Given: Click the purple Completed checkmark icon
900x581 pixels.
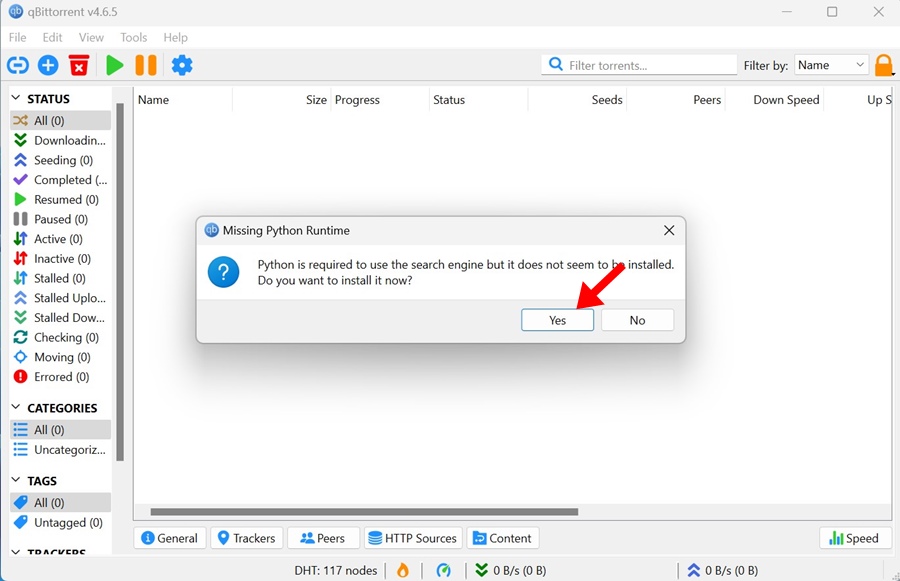Looking at the screenshot, I should click(x=21, y=180).
